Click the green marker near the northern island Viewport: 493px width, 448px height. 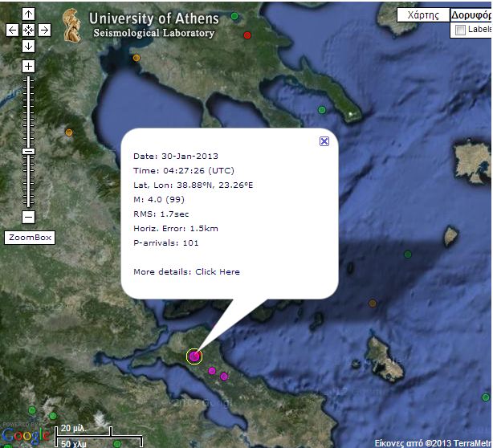click(x=322, y=110)
